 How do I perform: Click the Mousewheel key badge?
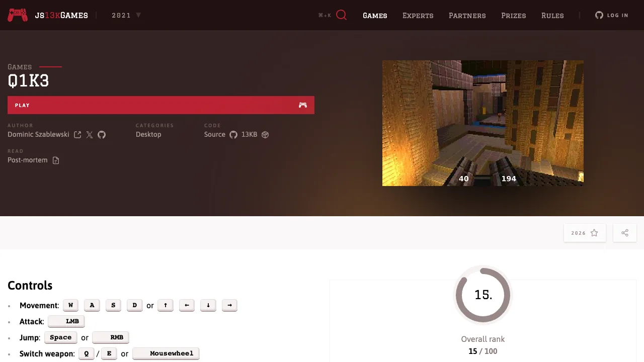tap(166, 353)
